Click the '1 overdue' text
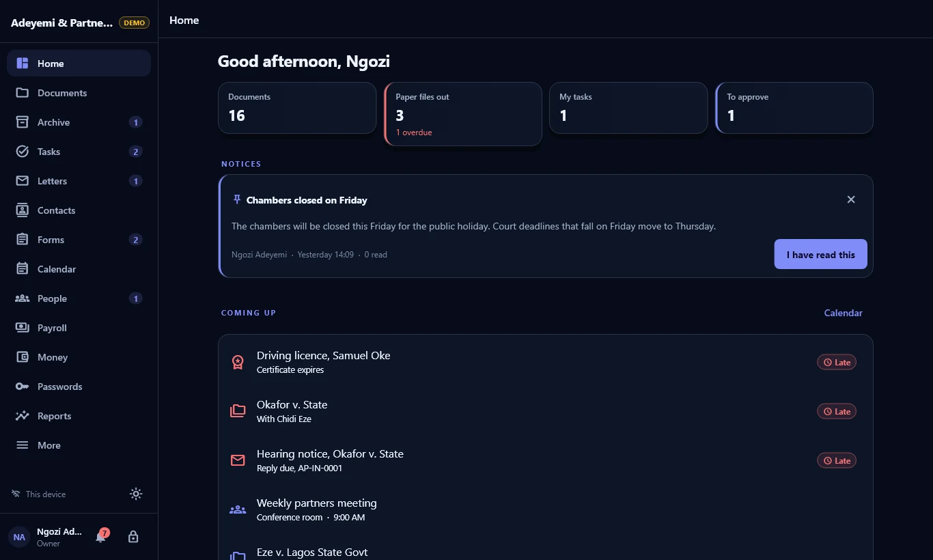This screenshot has height=560, width=933. pyautogui.click(x=414, y=132)
